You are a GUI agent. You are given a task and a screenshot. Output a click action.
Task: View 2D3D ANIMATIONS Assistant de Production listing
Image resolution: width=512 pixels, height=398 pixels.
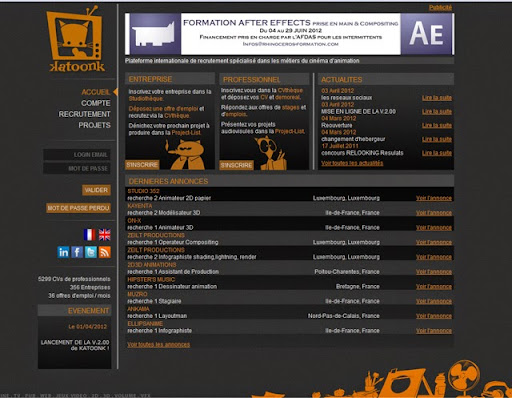[434, 272]
